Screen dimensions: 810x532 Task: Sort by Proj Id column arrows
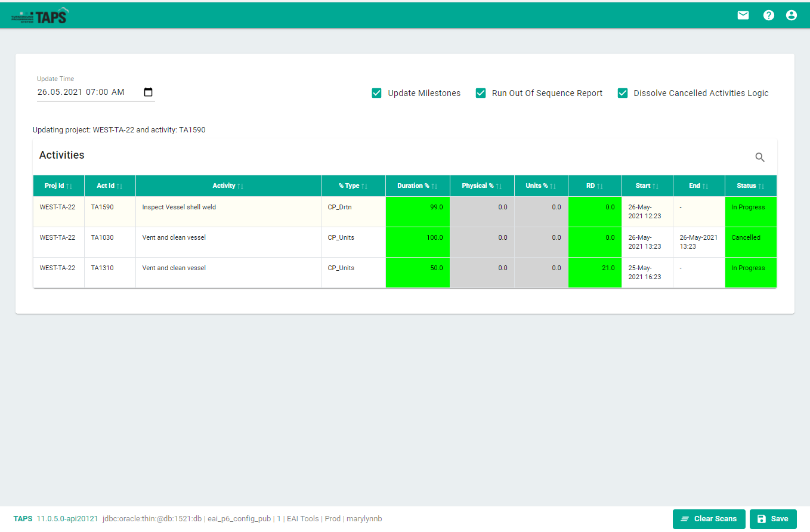pos(69,186)
